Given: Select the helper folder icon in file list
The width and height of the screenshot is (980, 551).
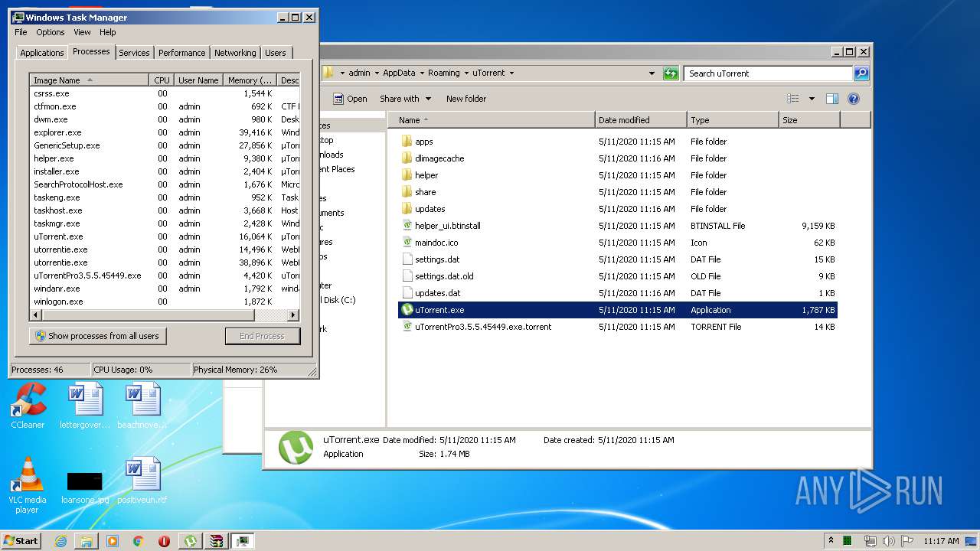Looking at the screenshot, I should click(407, 175).
